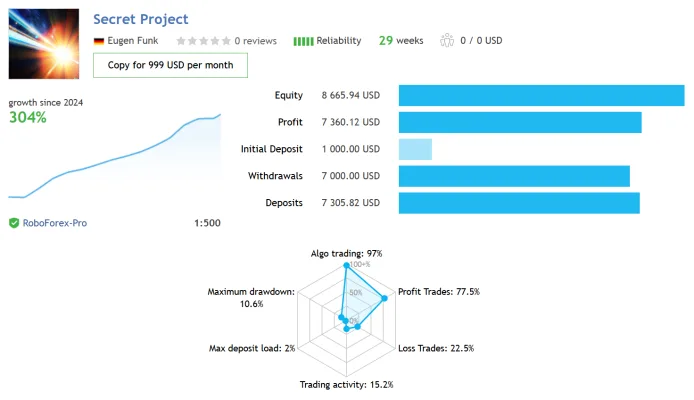The image size is (694, 400).
Task: Open the Secret Project title link
Action: pos(141,19)
